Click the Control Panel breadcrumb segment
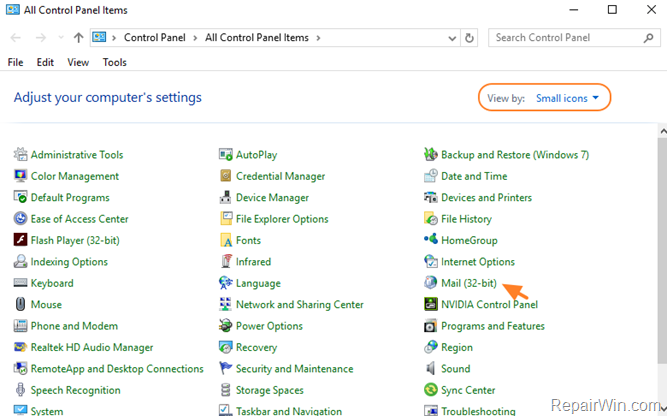 (x=154, y=37)
